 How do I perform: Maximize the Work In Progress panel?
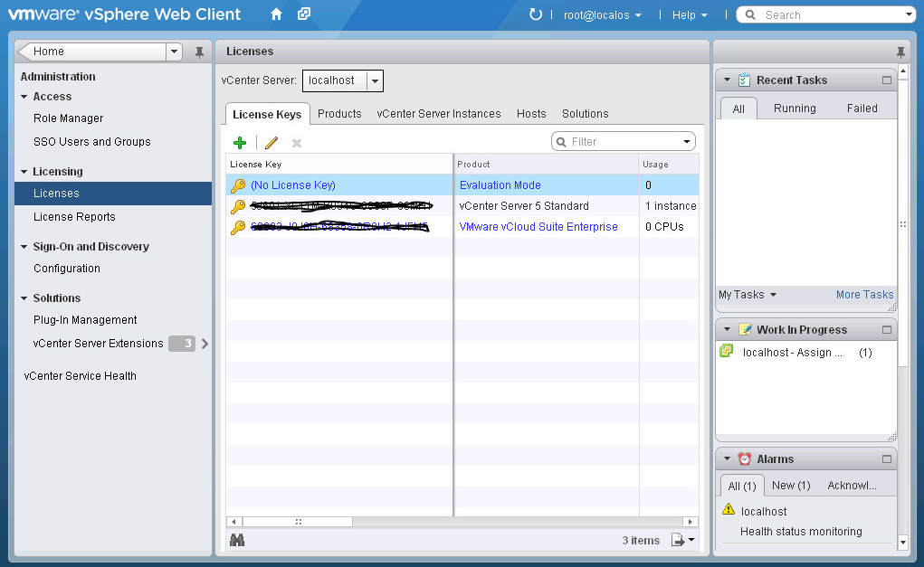point(887,330)
